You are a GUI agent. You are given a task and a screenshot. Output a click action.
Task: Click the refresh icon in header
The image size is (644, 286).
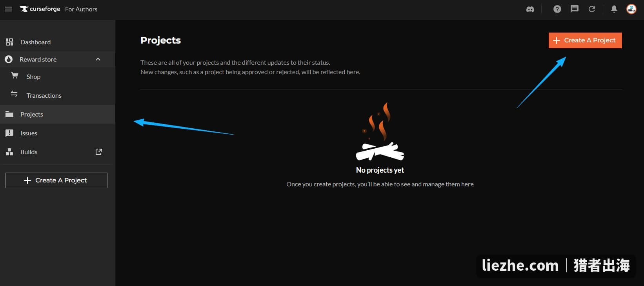tap(592, 9)
